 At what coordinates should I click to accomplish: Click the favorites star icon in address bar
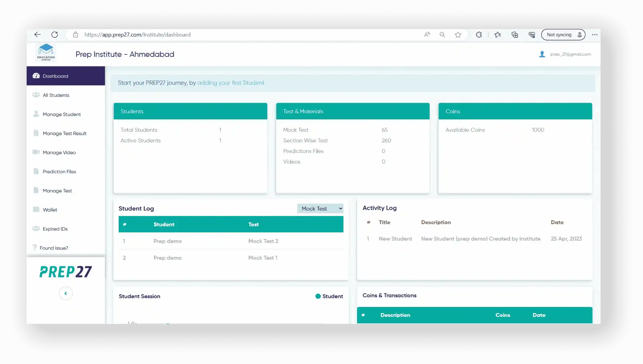click(x=458, y=35)
